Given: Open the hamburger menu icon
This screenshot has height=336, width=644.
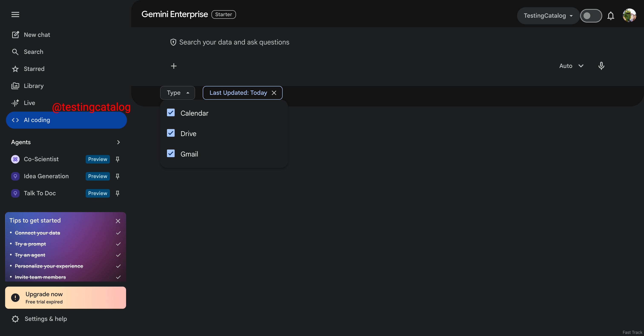Looking at the screenshot, I should [x=15, y=14].
